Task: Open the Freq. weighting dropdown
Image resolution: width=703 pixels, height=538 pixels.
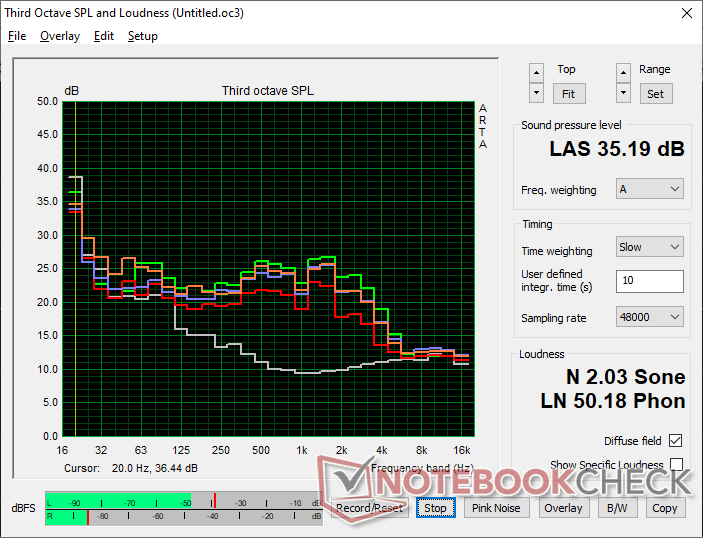Action: (650, 189)
